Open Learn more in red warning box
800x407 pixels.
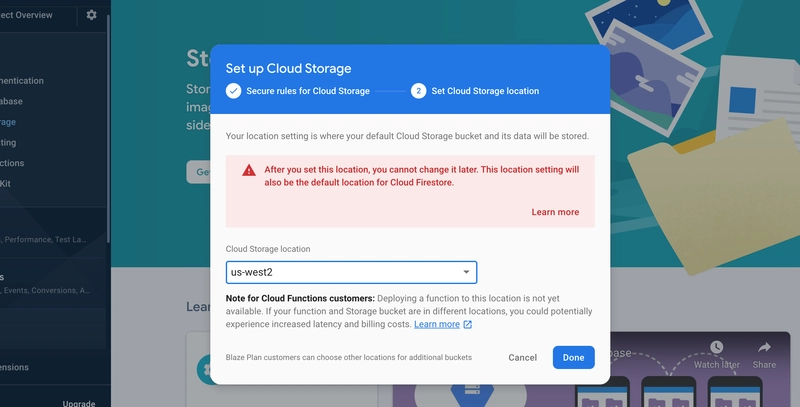pyautogui.click(x=555, y=212)
